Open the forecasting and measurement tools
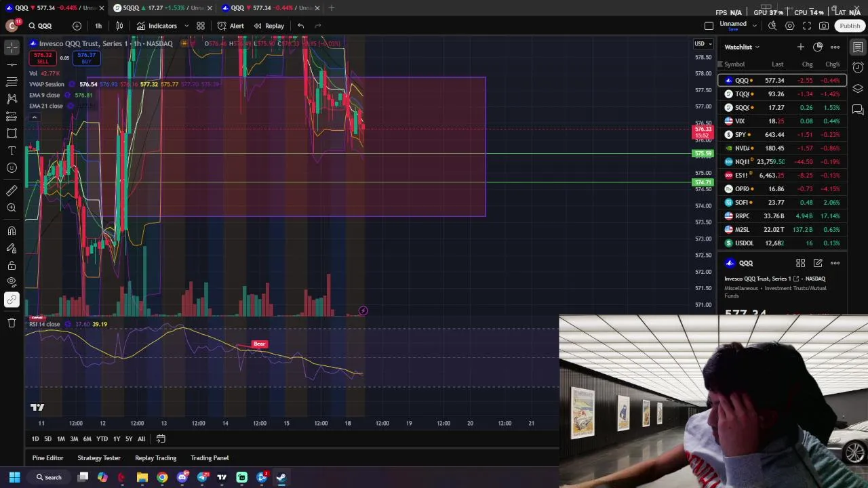Screen dimensions: 868x488 (x=12, y=116)
